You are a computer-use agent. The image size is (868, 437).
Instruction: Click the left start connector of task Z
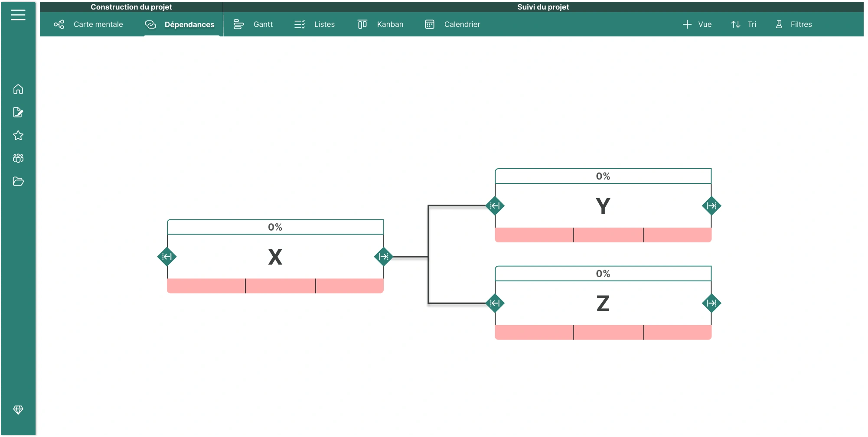pos(495,303)
